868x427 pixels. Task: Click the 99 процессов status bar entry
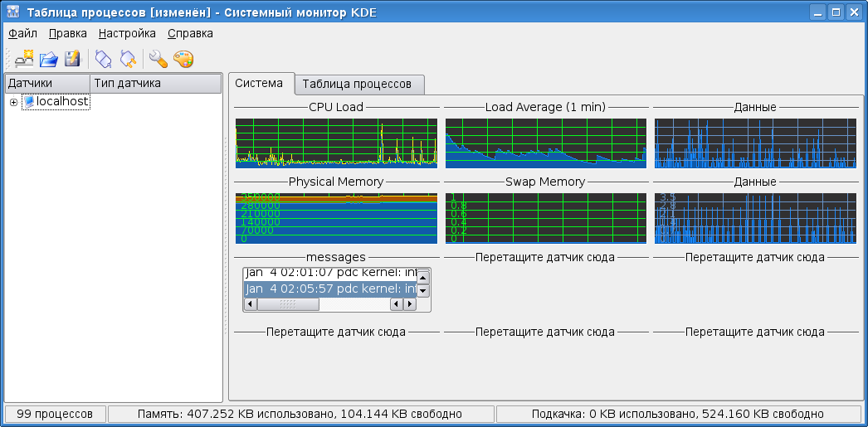coord(54,414)
